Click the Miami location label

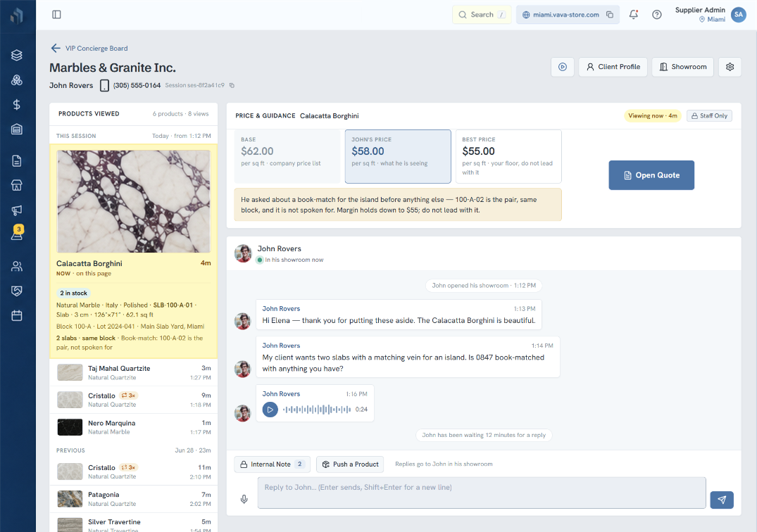coord(712,19)
